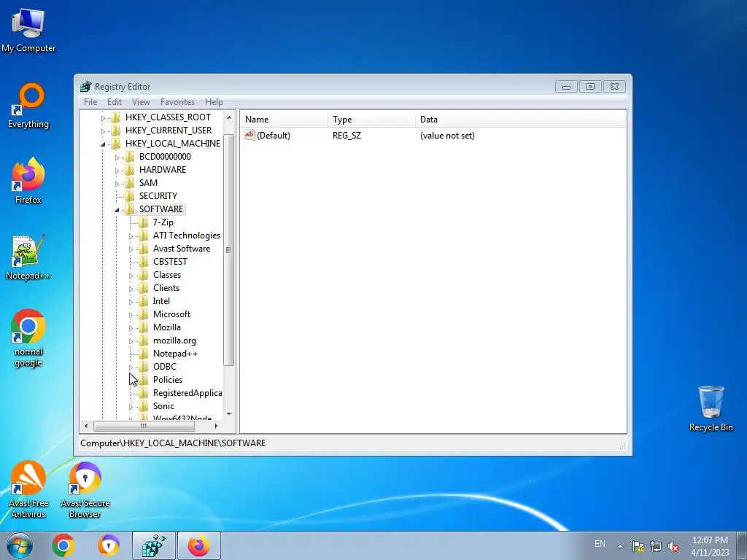747x560 pixels.
Task: Click the (Default) value string icon
Action: [249, 135]
